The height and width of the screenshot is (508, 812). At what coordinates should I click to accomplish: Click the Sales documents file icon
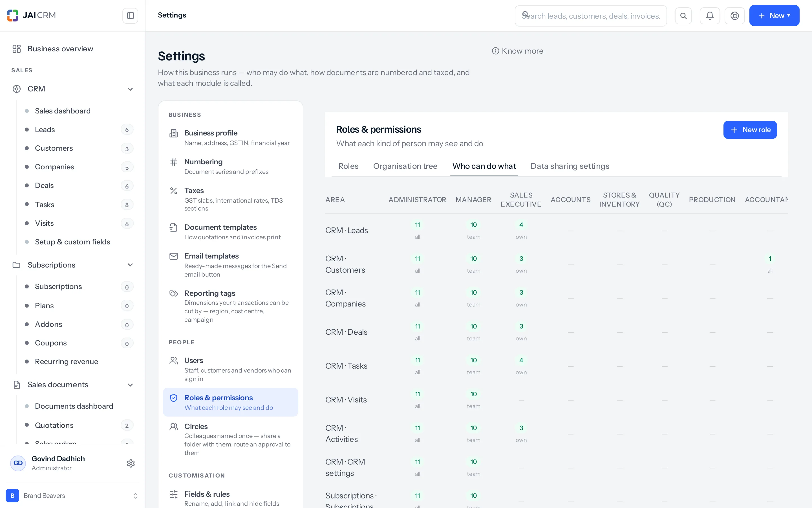click(16, 384)
